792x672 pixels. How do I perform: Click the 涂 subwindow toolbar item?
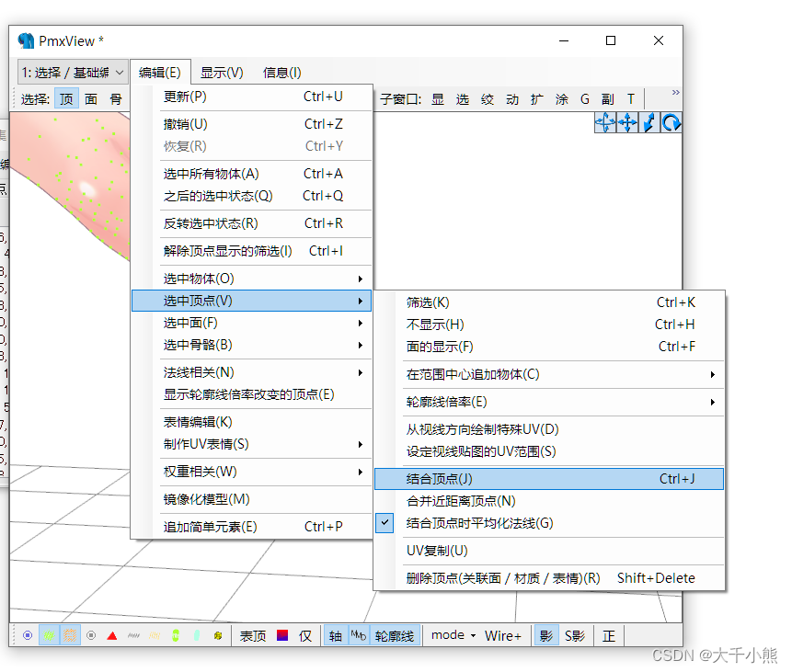(x=560, y=97)
